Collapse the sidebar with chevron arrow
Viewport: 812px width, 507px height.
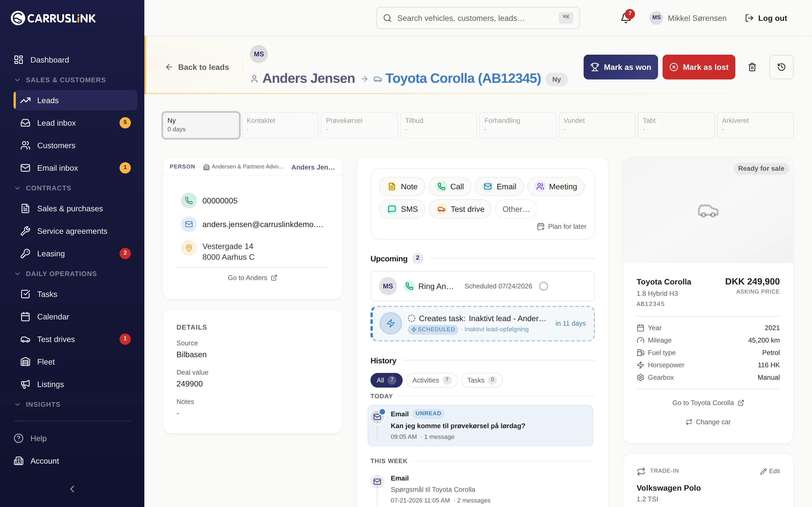tap(72, 489)
